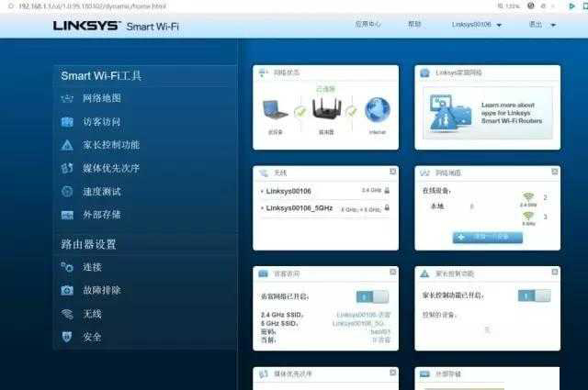Click the 媒体优先次序 widget header icon

pos(264,373)
